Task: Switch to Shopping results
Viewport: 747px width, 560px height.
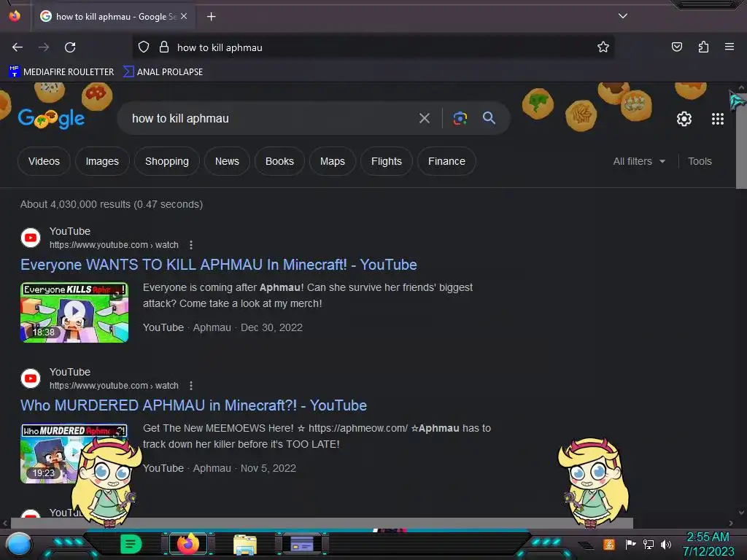Action: [167, 161]
